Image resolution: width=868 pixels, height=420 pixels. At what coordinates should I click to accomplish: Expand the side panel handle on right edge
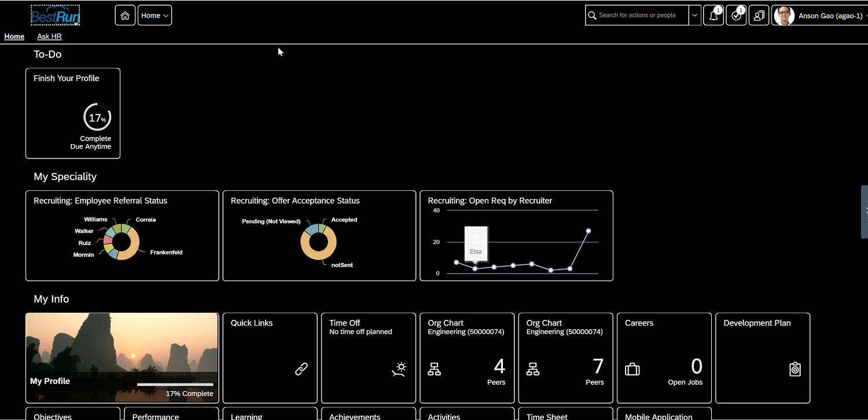[x=865, y=212]
